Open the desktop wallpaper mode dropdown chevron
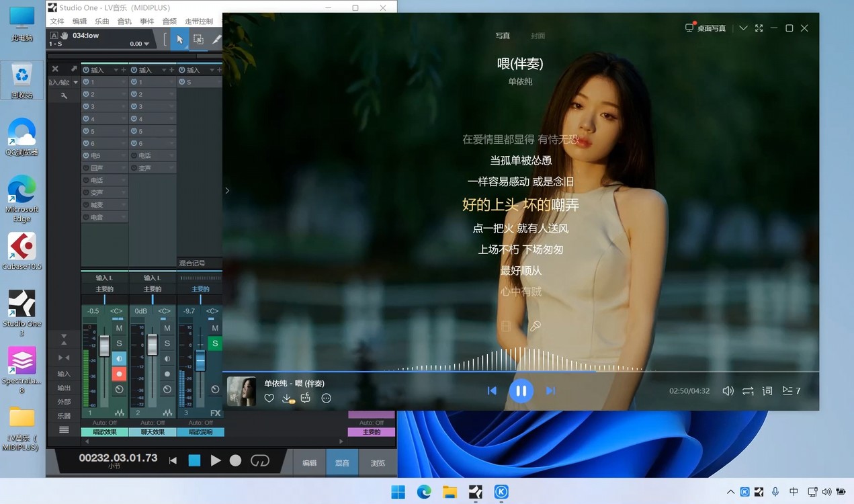The width and height of the screenshot is (854, 504). pos(743,28)
